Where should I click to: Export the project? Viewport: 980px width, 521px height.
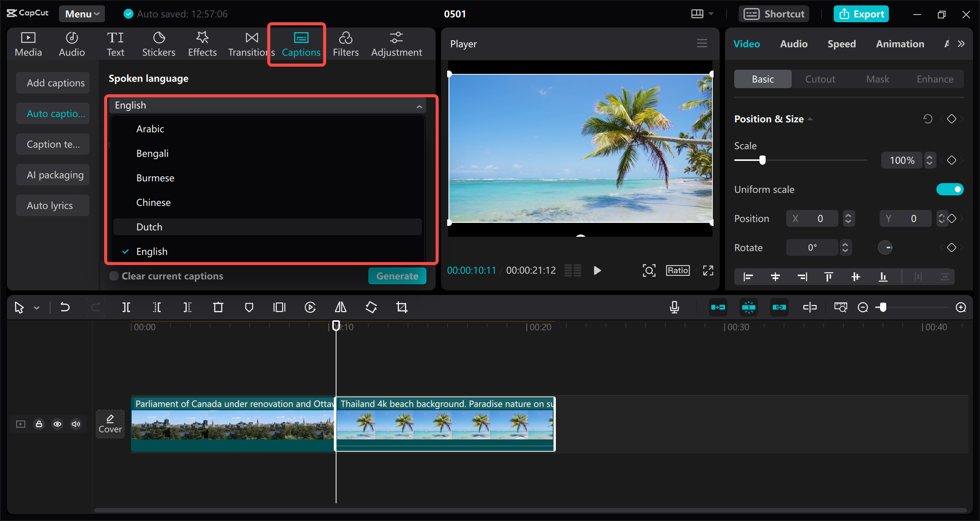coord(861,14)
